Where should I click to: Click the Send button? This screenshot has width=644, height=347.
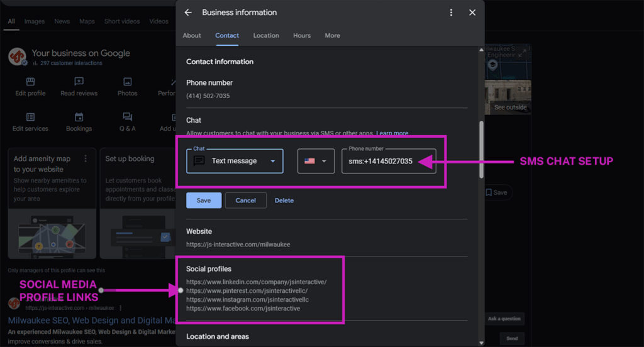coord(512,338)
